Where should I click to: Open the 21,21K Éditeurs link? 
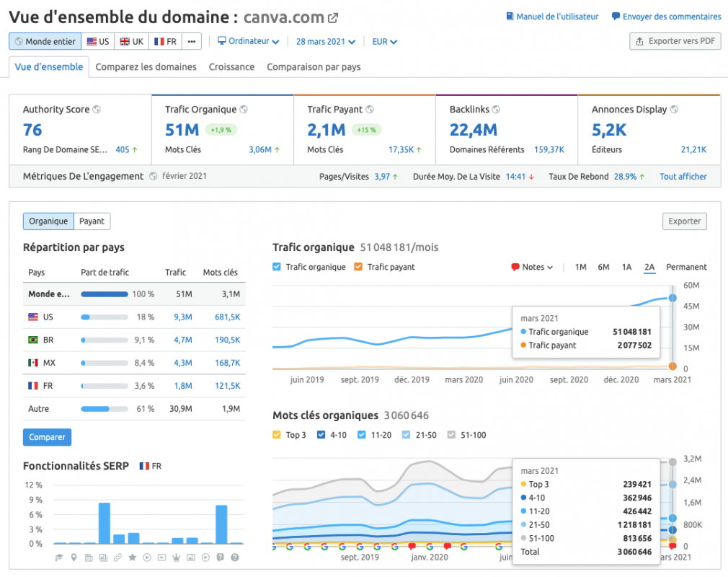pyautogui.click(x=693, y=149)
